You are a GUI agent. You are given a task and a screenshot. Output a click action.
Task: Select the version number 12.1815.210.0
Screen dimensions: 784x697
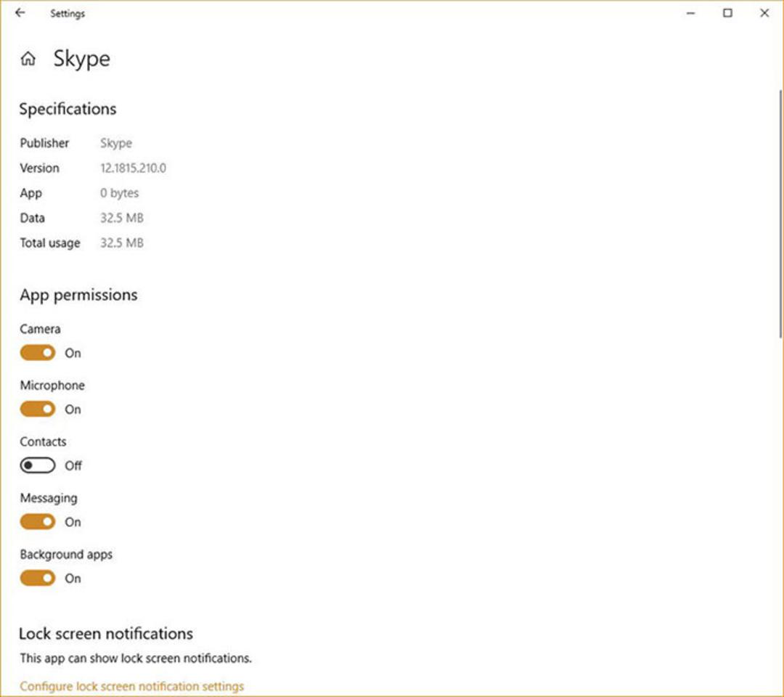click(x=134, y=168)
